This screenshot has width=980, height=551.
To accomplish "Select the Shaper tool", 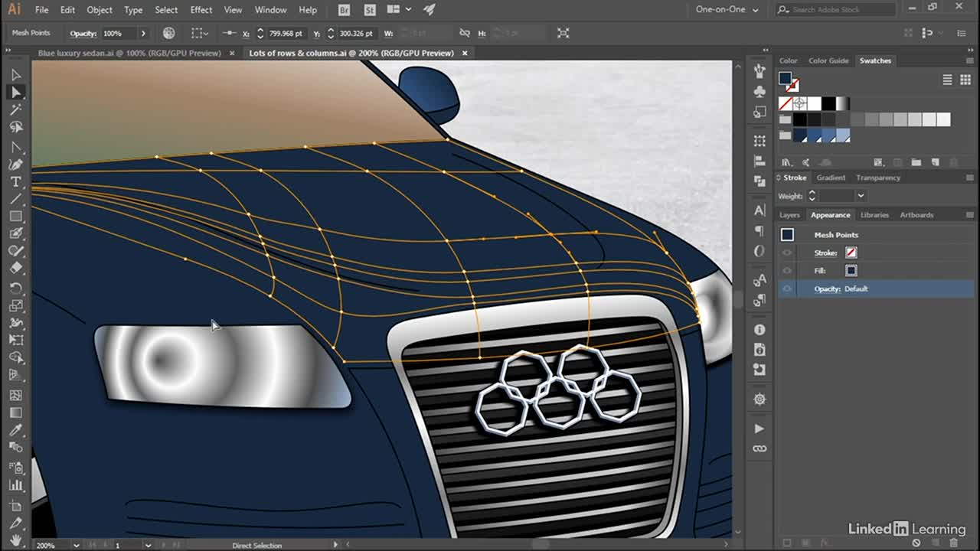I will click(15, 251).
